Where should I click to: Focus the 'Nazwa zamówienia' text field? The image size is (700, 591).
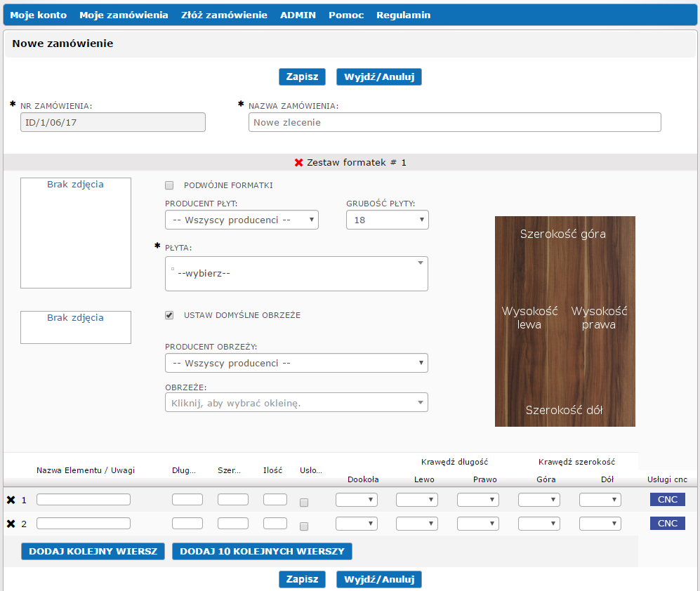coord(454,122)
